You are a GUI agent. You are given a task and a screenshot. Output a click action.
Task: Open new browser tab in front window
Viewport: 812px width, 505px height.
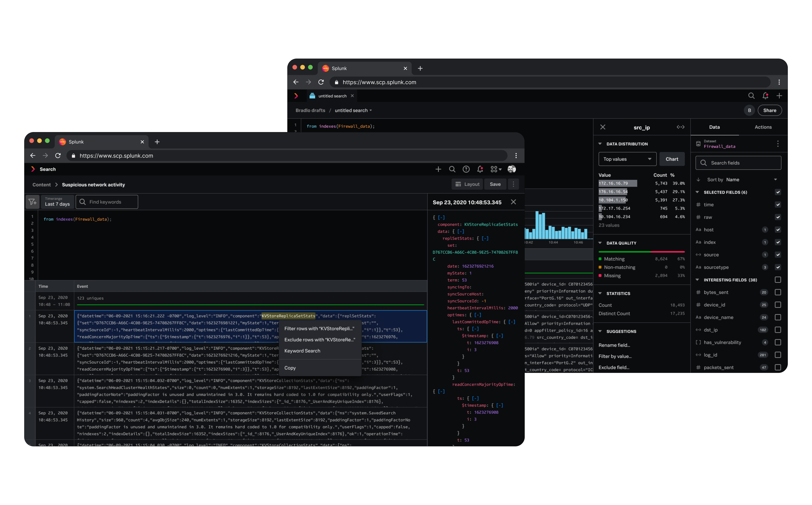[157, 142]
